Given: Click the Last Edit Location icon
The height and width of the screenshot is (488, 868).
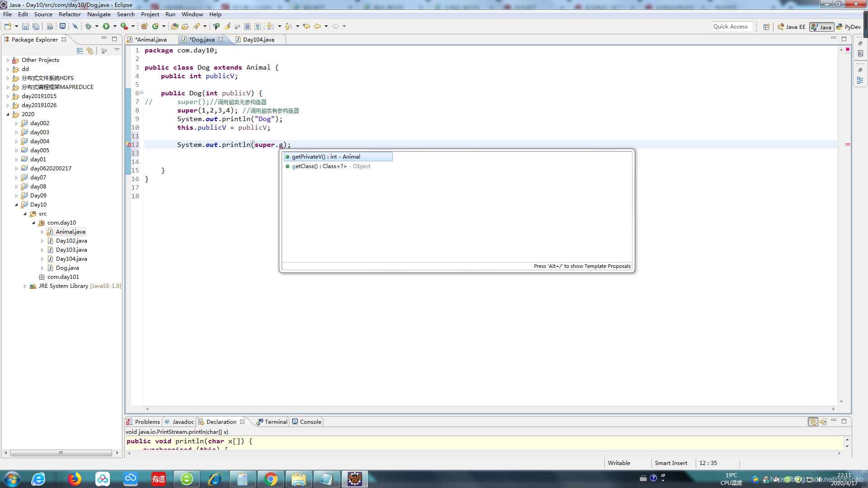Looking at the screenshot, I should (x=307, y=27).
